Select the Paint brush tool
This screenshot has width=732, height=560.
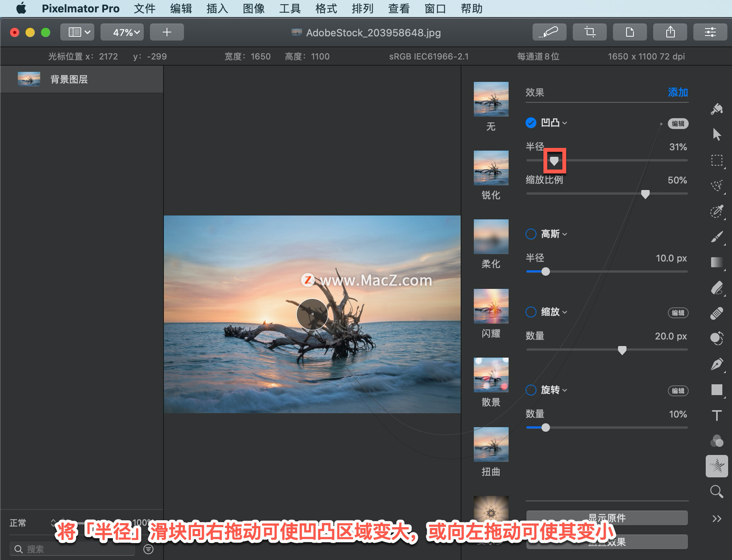[717, 237]
